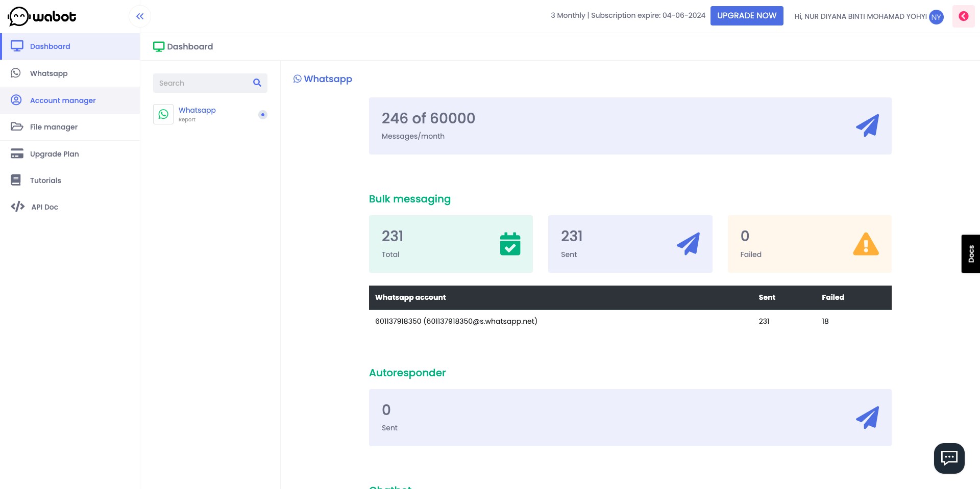Click the Autoresponder heading
The width and height of the screenshot is (980, 489).
(407, 373)
